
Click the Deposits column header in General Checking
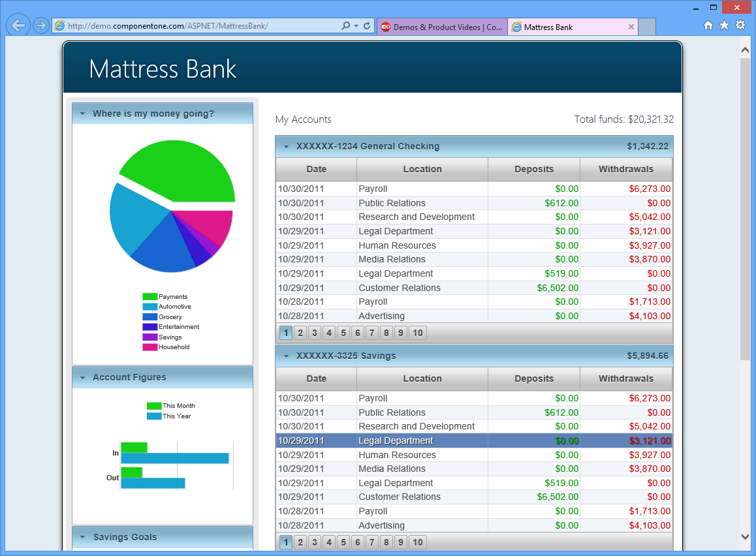tap(533, 169)
